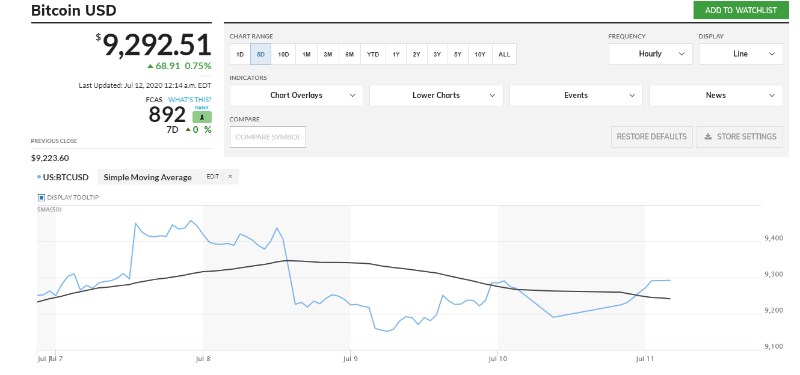
Task: Expand the Chart Overlays dropdown
Action: 296,95
